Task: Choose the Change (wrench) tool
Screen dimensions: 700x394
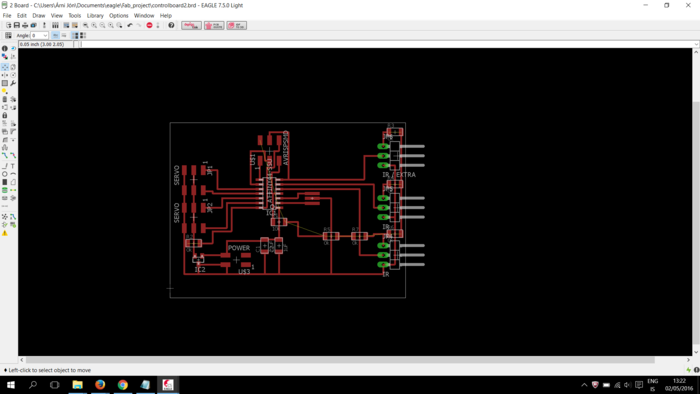Action: tap(13, 83)
